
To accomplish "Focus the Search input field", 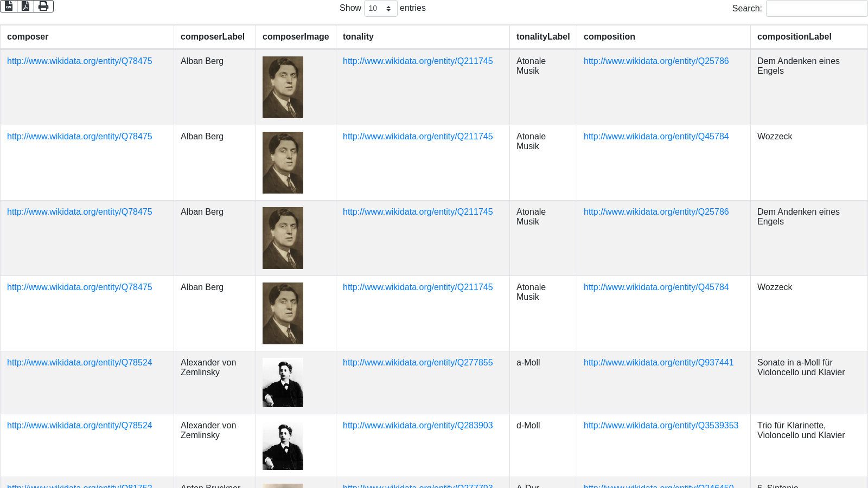I will 816,8.
